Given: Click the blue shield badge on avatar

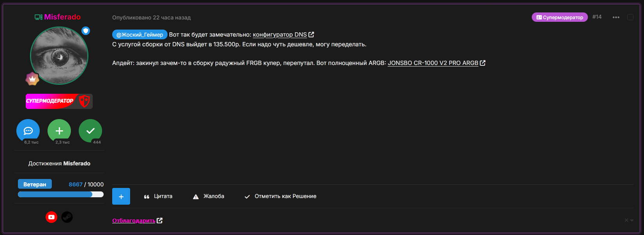Looking at the screenshot, I should (x=86, y=31).
